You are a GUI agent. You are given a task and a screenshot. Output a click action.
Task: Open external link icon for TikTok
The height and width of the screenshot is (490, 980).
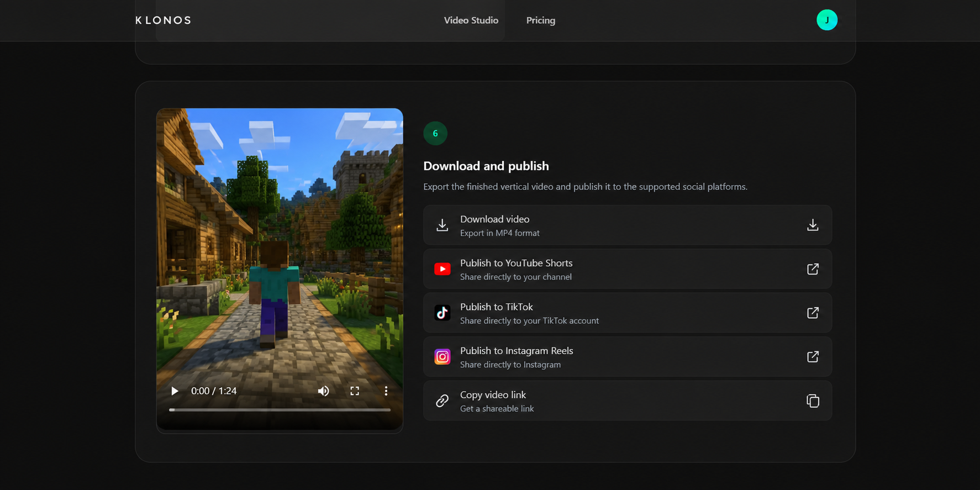(813, 313)
